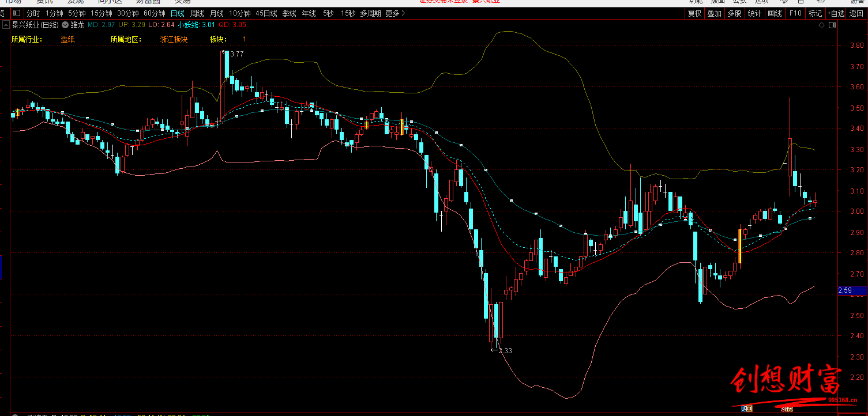Expand the 更多 periods menu
The height and width of the screenshot is (416, 868).
coord(396,13)
